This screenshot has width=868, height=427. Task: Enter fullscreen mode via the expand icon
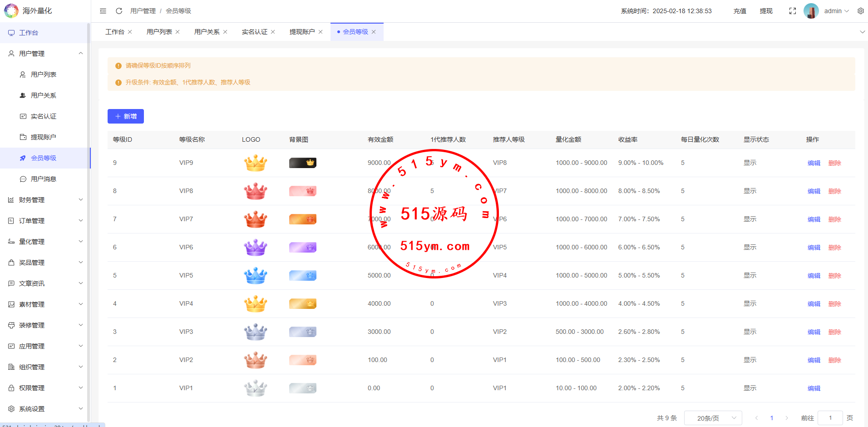pyautogui.click(x=792, y=11)
